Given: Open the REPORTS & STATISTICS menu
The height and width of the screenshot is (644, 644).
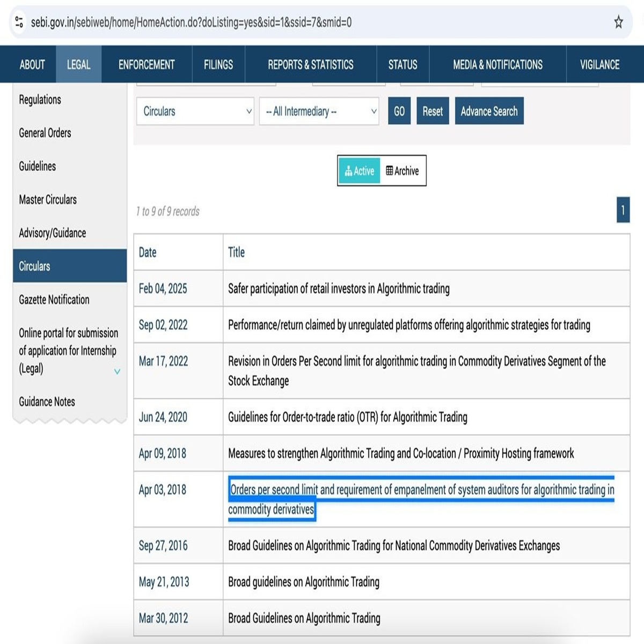Looking at the screenshot, I should (x=310, y=64).
